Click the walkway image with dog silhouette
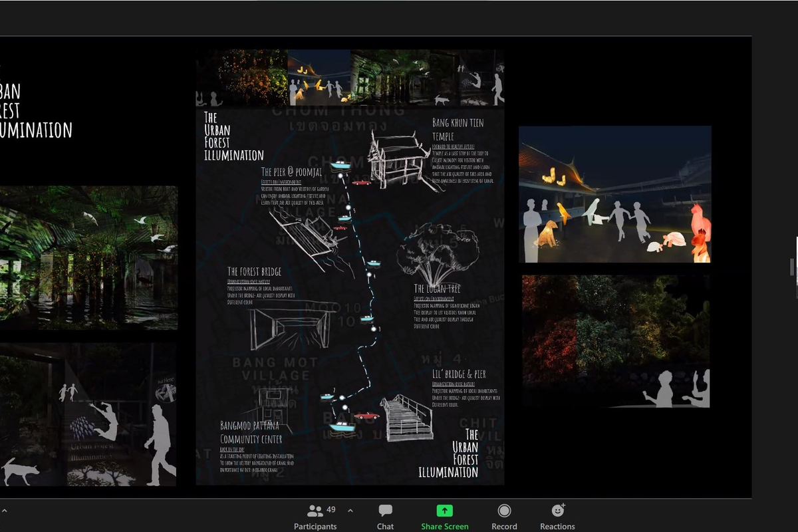 click(88, 415)
